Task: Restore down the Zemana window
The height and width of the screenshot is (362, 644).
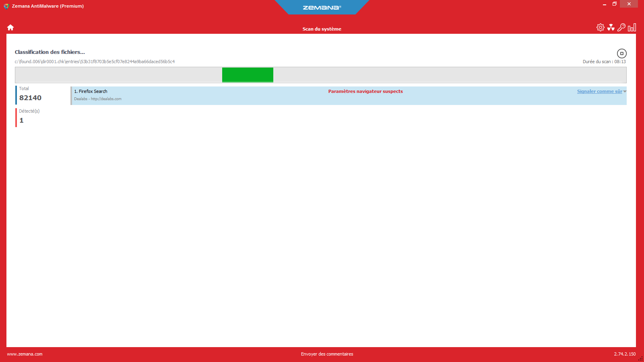Action: pyautogui.click(x=615, y=4)
